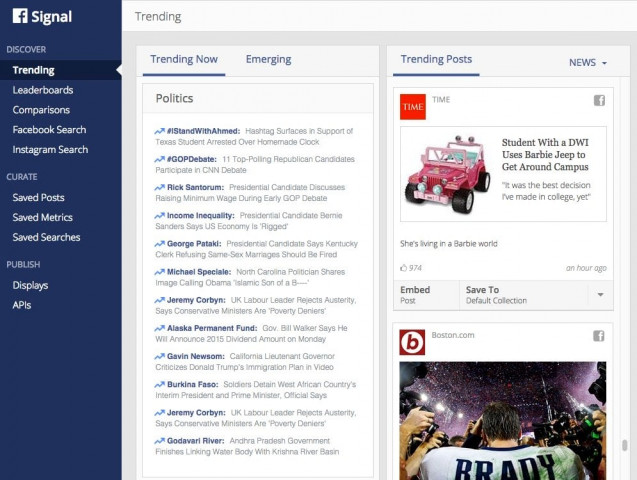Select the Trending Posts tab
The image size is (637, 480).
click(x=436, y=59)
